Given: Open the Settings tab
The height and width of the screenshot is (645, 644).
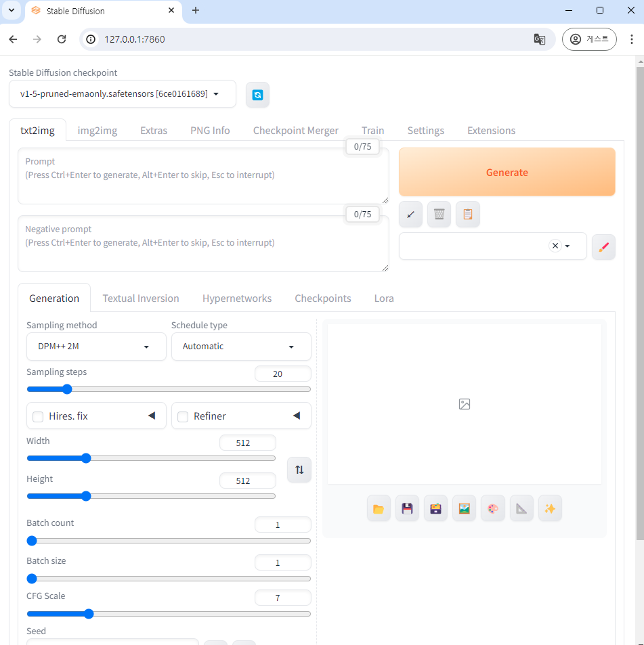Looking at the screenshot, I should click(x=425, y=131).
